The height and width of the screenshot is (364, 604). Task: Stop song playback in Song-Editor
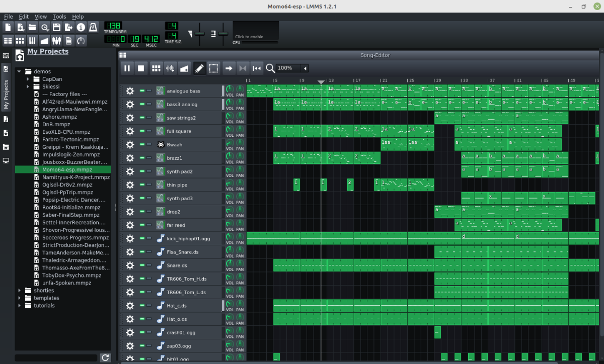pyautogui.click(x=141, y=68)
